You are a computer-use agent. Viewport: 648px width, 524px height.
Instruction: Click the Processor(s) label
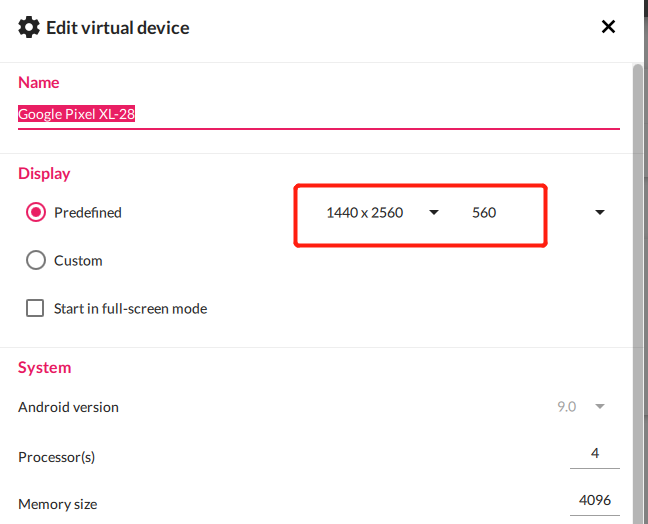coord(57,457)
